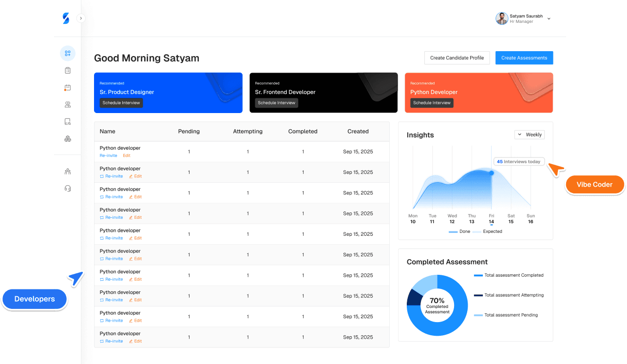Click the Create Candidate Profile button
Image resolution: width=627 pixels, height=364 pixels.
[456, 57]
